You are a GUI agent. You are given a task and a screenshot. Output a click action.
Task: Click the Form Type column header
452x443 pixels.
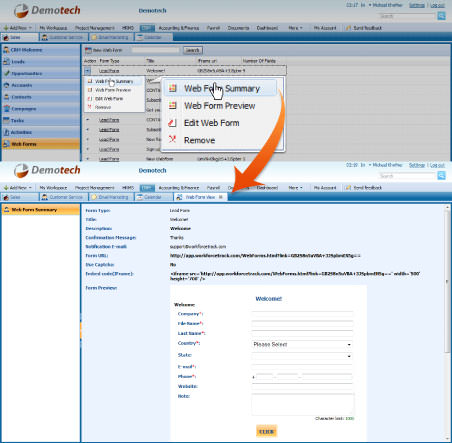click(x=109, y=61)
